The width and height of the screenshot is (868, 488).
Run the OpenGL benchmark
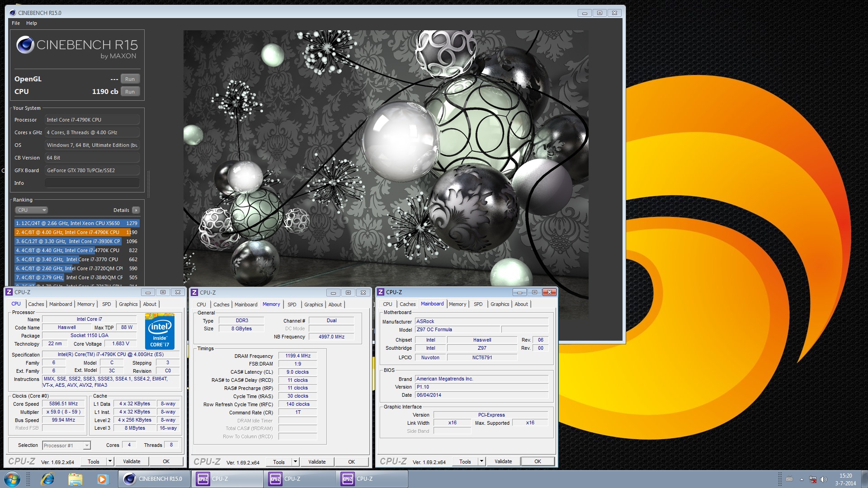pyautogui.click(x=130, y=79)
